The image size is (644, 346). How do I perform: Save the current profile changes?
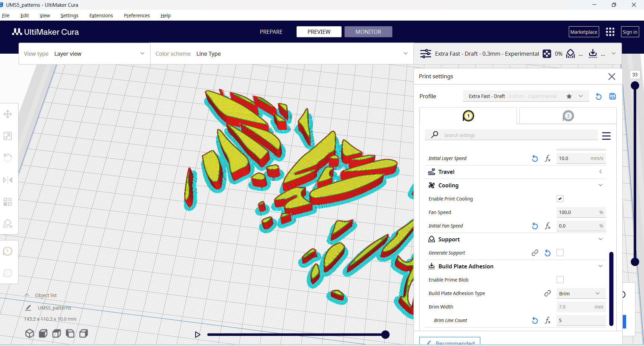click(612, 96)
